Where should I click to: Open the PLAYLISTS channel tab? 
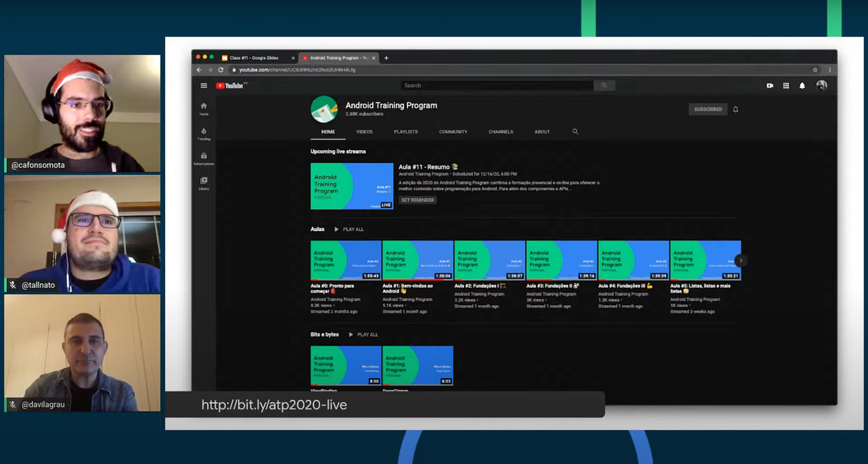pyautogui.click(x=406, y=132)
